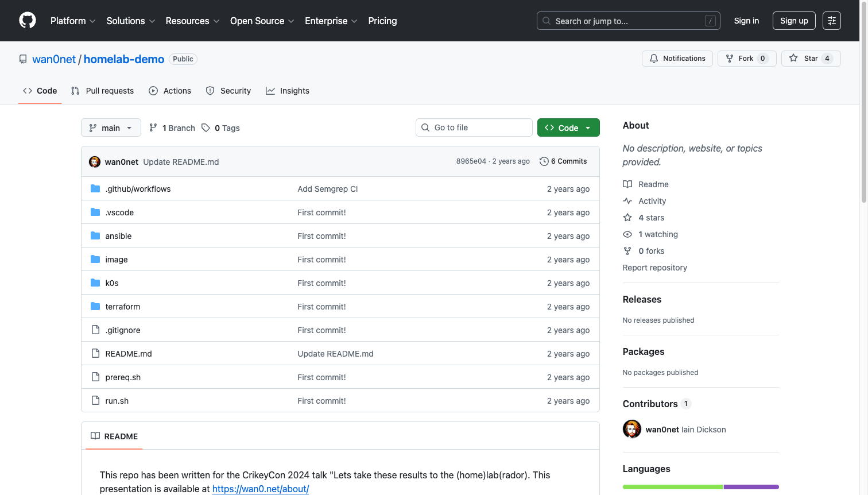
Task: Click the tag icon beside 0 Tags
Action: 206,128
